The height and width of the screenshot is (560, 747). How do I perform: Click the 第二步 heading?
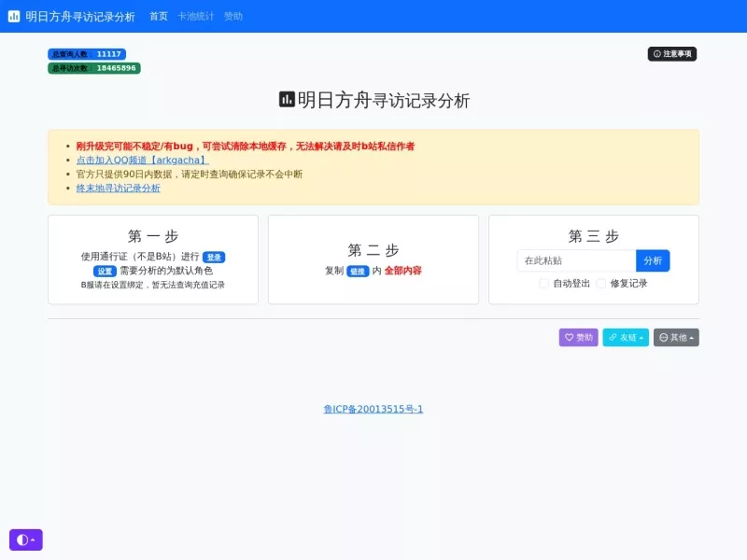pos(373,250)
